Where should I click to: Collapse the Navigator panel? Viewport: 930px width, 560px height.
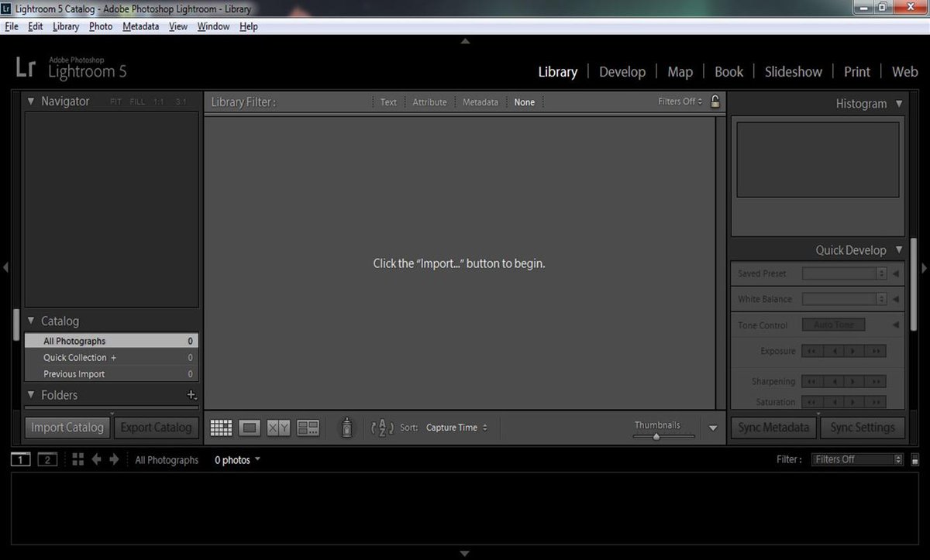[x=31, y=101]
